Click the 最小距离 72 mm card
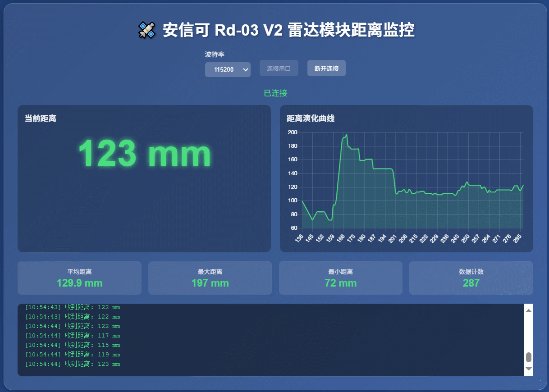 pos(340,278)
